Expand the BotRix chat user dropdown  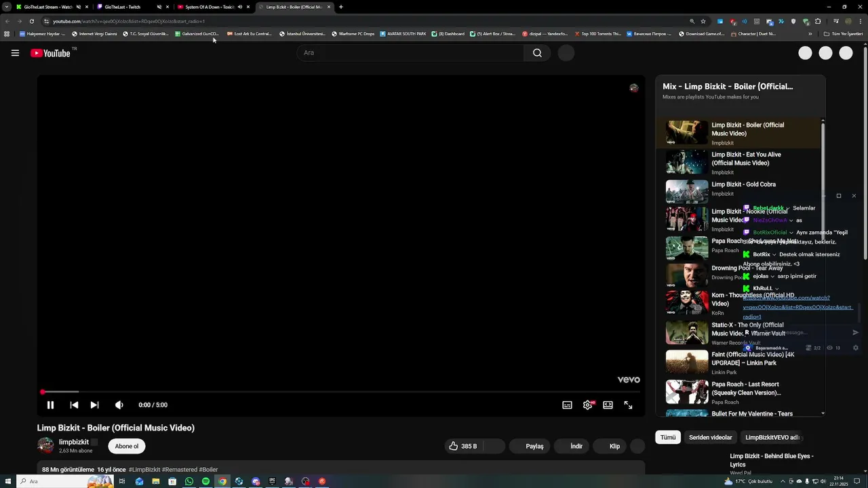pyautogui.click(x=774, y=255)
